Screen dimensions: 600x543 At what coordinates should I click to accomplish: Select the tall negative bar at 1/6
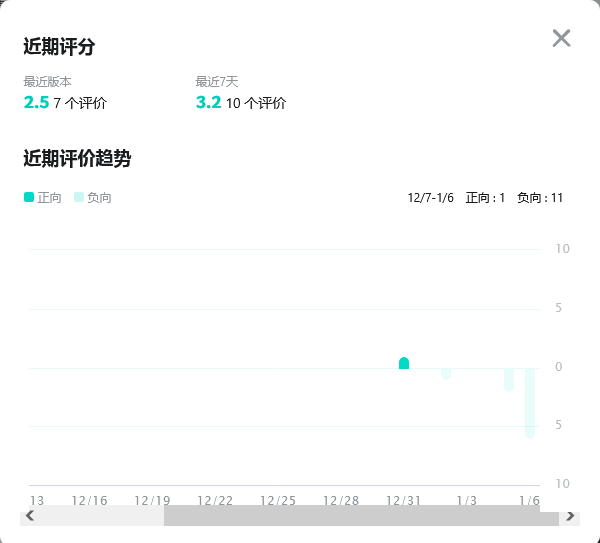tap(530, 402)
